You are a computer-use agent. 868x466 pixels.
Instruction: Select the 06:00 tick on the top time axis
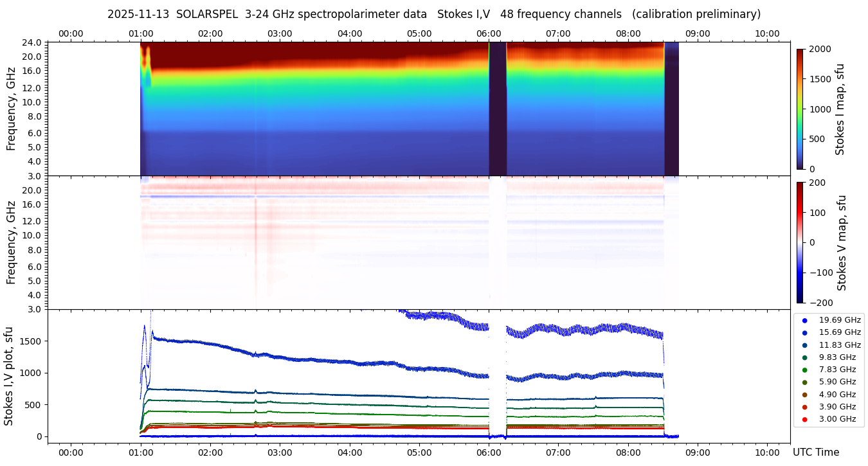point(489,33)
